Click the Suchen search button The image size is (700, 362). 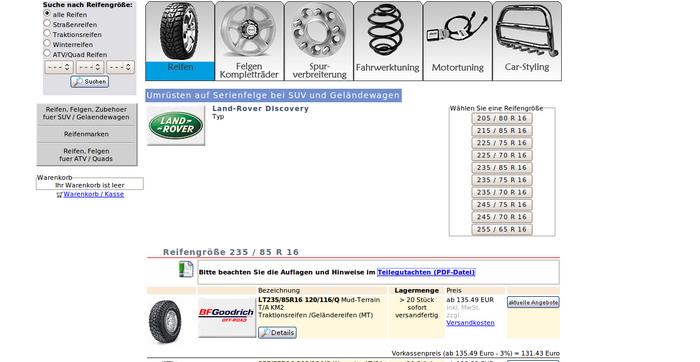[x=90, y=82]
